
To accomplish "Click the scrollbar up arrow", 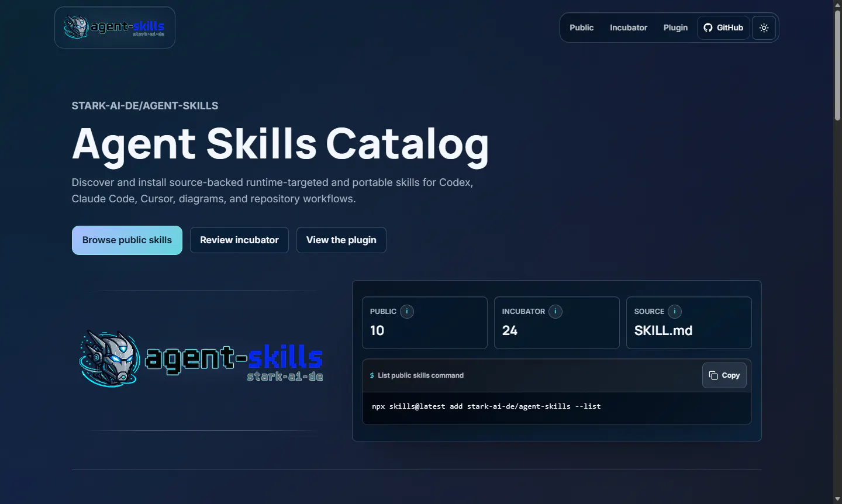I will click(x=837, y=4).
